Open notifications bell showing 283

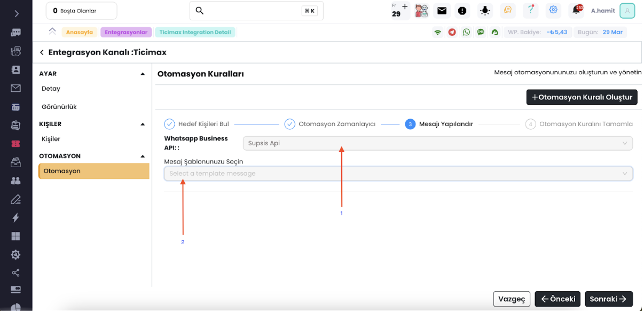tap(577, 10)
